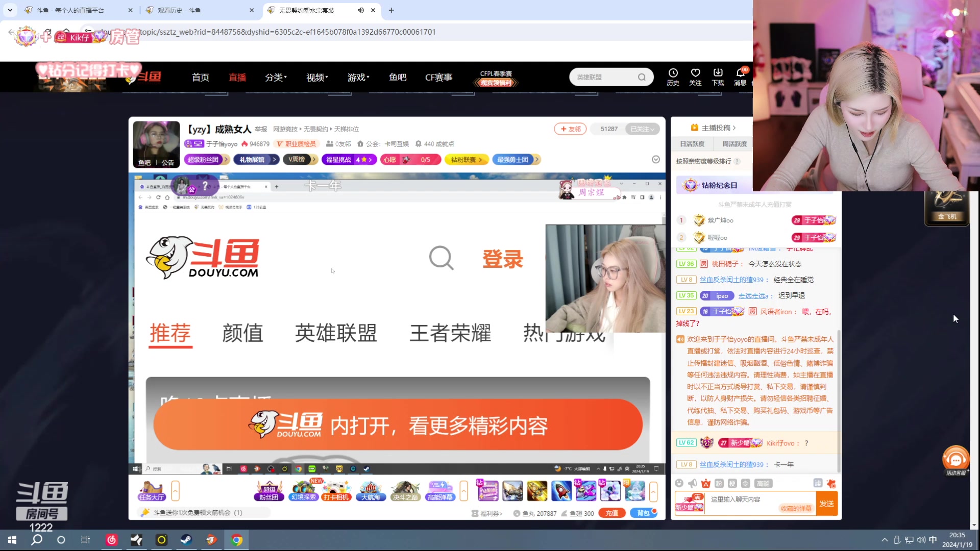Screen dimensions: 980x551
Task: Open the 游戏 dropdown in navigation
Action: (358, 77)
